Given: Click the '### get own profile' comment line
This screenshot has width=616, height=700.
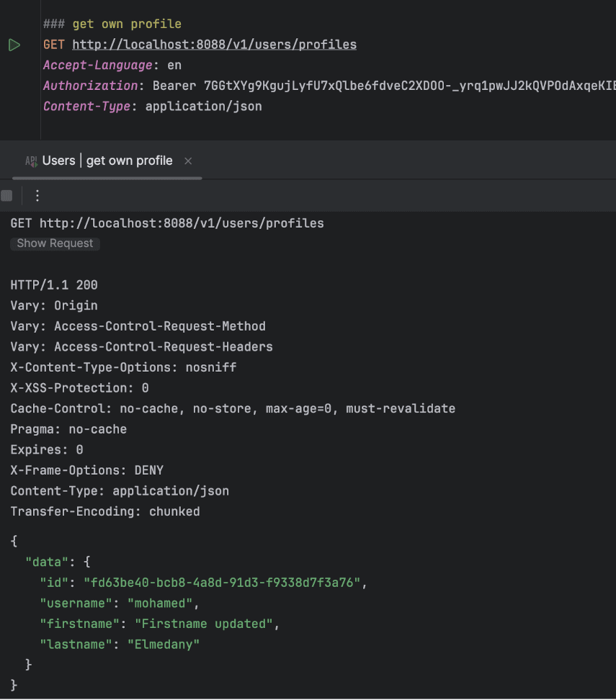Looking at the screenshot, I should [112, 24].
